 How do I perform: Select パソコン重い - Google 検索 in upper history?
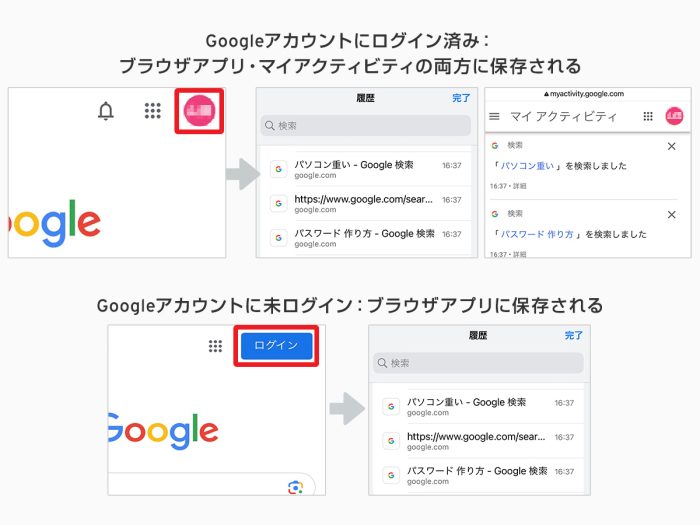pos(366,169)
